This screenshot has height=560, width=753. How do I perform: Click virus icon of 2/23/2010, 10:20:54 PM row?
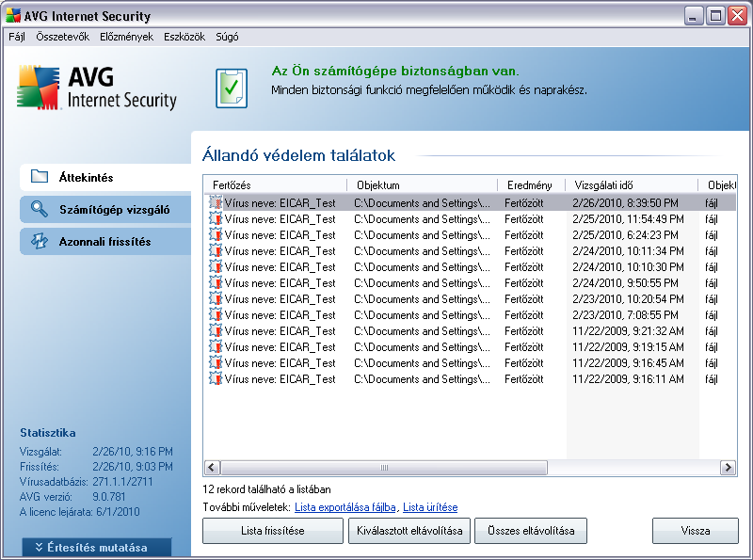point(216,298)
